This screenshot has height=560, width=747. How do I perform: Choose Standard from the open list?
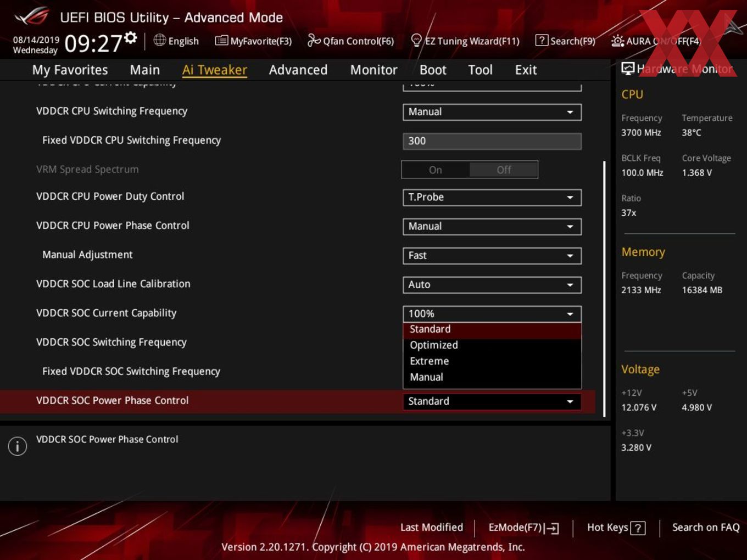(x=492, y=329)
